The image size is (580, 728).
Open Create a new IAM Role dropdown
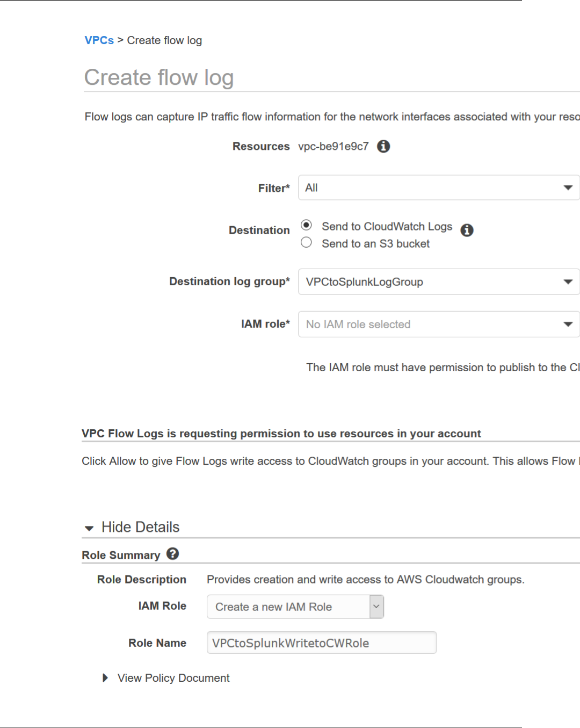pos(295,607)
